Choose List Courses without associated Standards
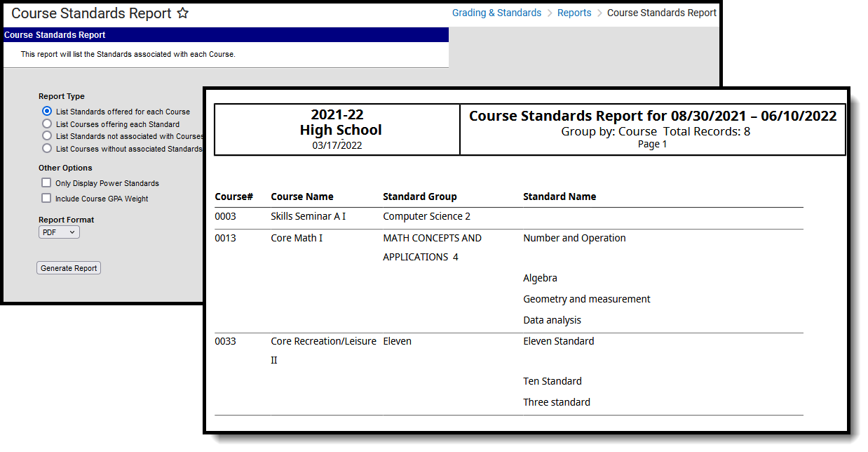 coord(47,148)
